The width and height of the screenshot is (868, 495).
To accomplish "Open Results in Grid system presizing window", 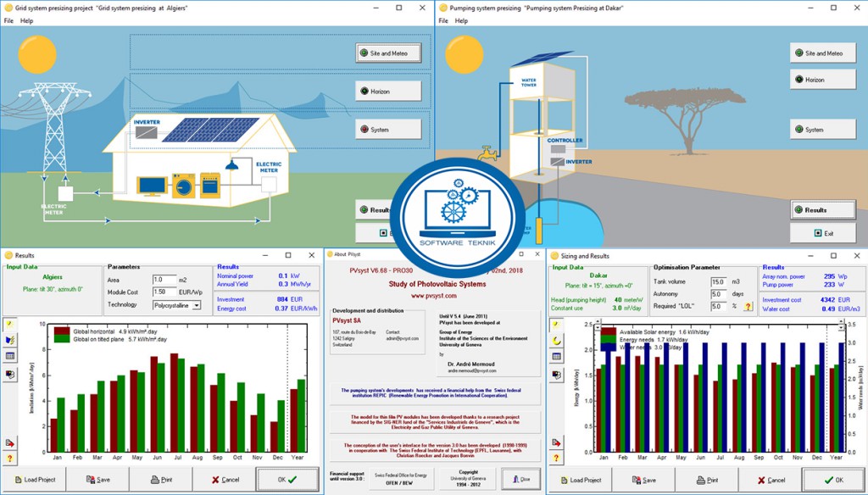I will (375, 210).
